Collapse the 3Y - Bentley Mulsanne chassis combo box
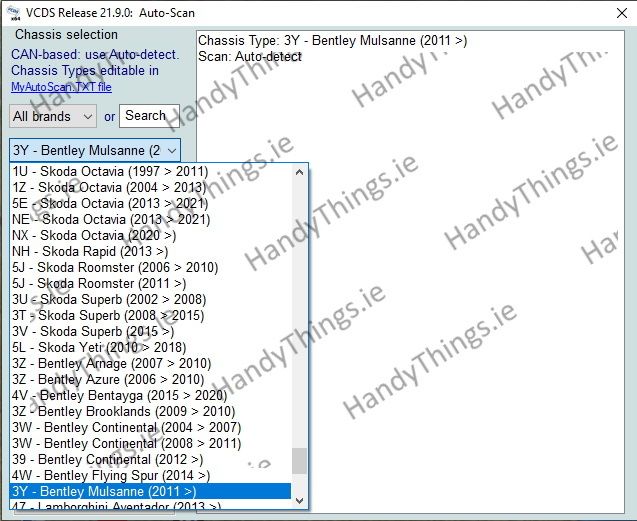The image size is (637, 521). pos(95,150)
